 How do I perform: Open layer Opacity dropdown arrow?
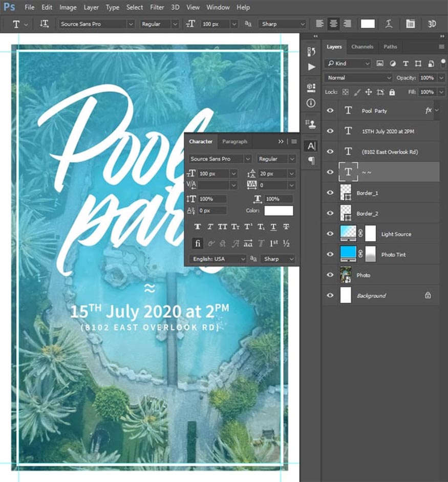(441, 78)
